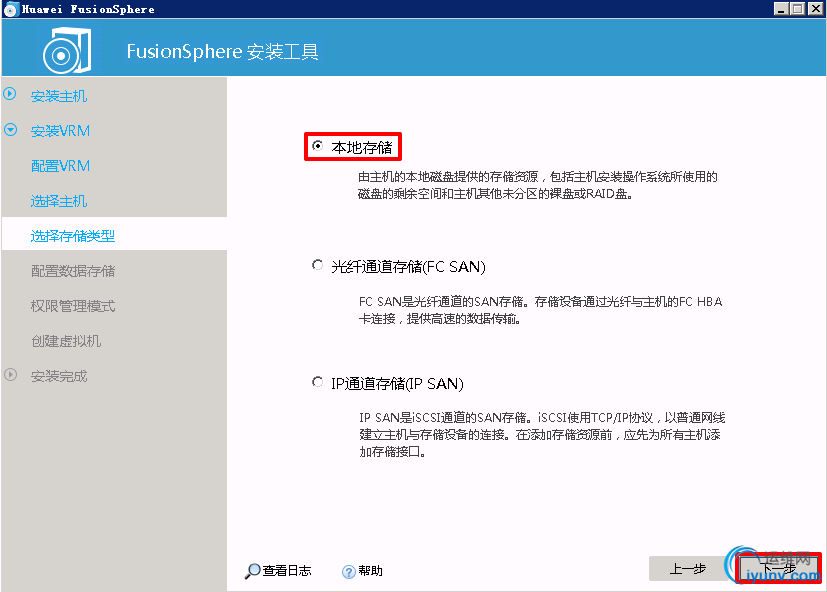Maximize the Huawei FusionSphere window
Screen dimensions: 827x592
click(x=797, y=8)
